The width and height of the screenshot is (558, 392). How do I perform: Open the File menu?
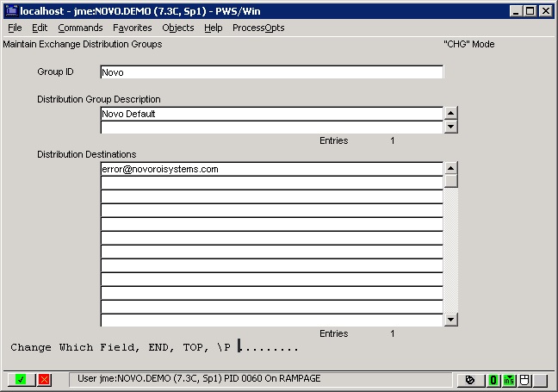pos(15,28)
